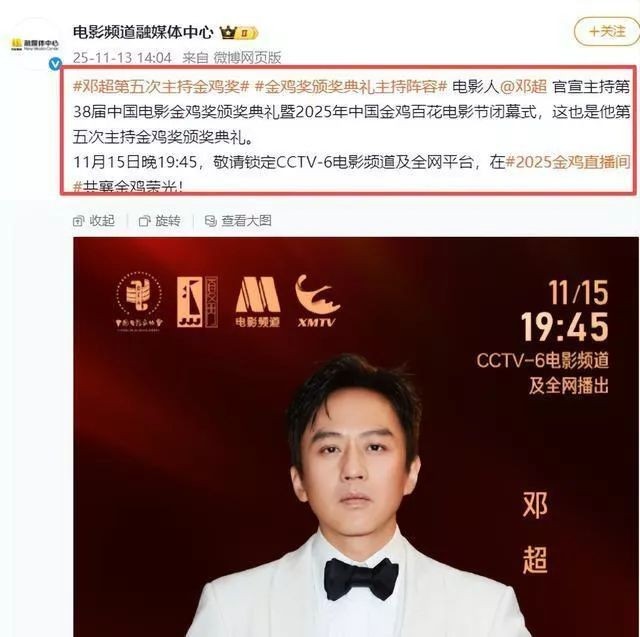
Task: Click the blue verified V badge
Action: 55,64
